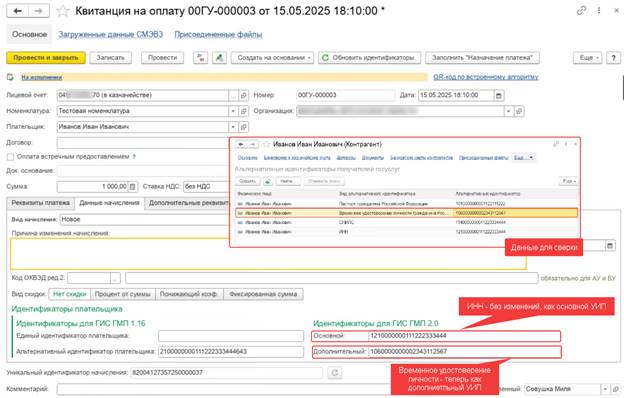Open QR-код по встроенному алгоритму link

point(486,77)
